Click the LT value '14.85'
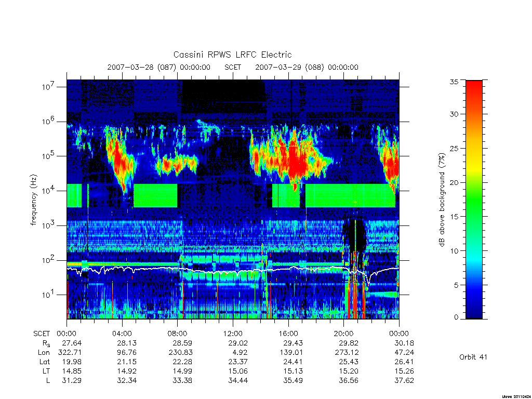This screenshot has width=532, height=399. point(72,371)
